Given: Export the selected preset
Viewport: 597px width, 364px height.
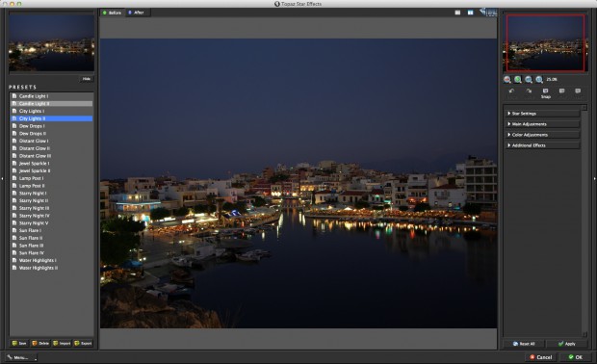Looking at the screenshot, I should click(x=83, y=344).
